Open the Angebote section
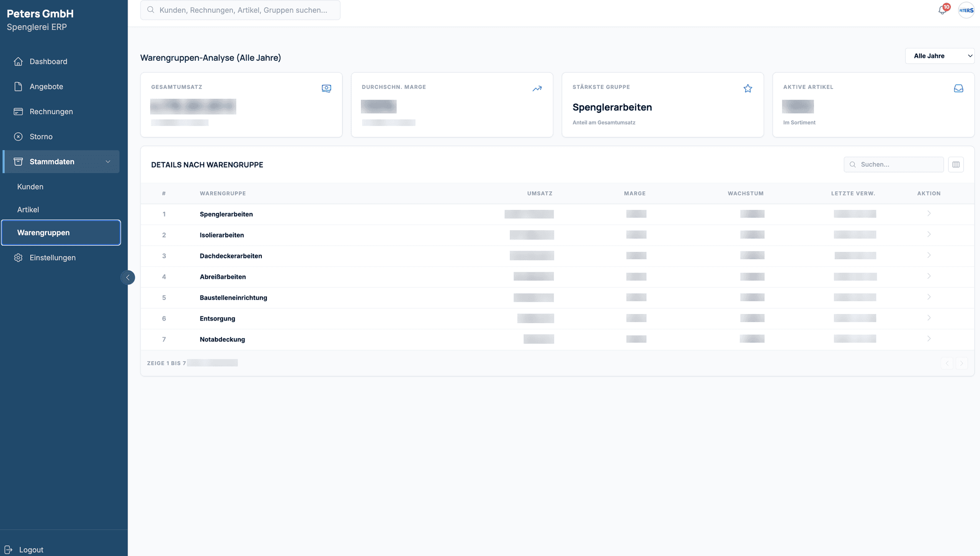 point(61,86)
